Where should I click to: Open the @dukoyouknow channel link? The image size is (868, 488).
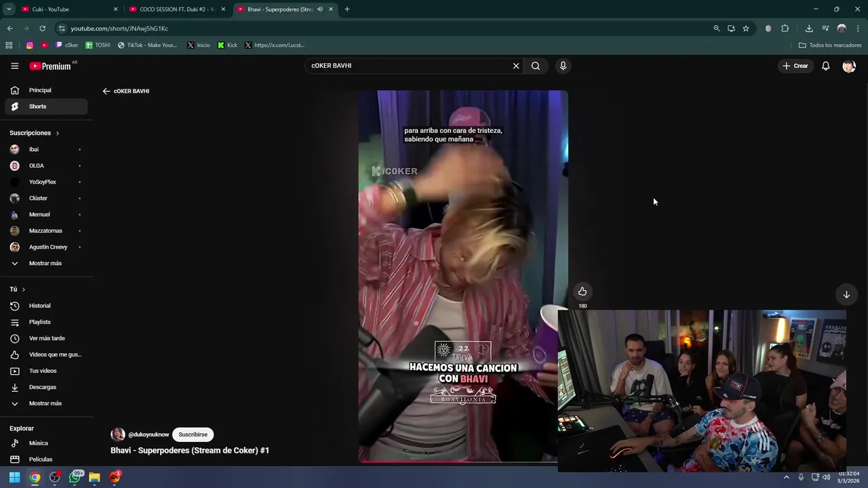pos(149,434)
